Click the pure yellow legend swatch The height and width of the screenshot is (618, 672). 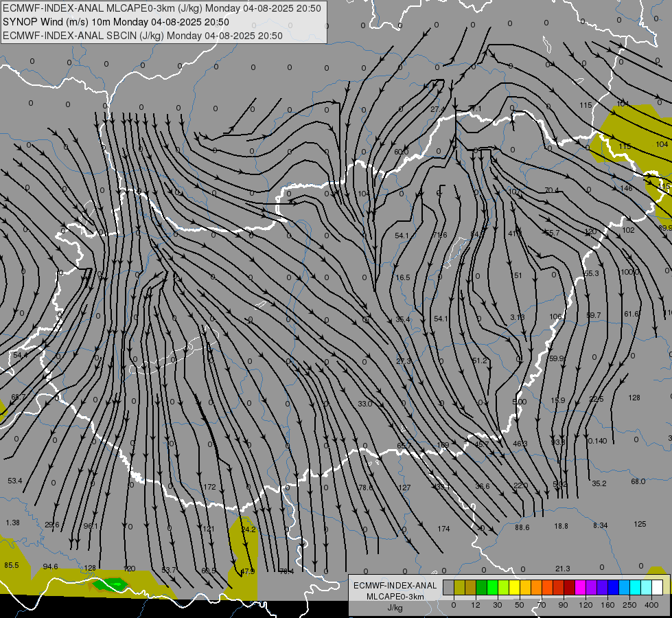pyautogui.click(x=514, y=587)
